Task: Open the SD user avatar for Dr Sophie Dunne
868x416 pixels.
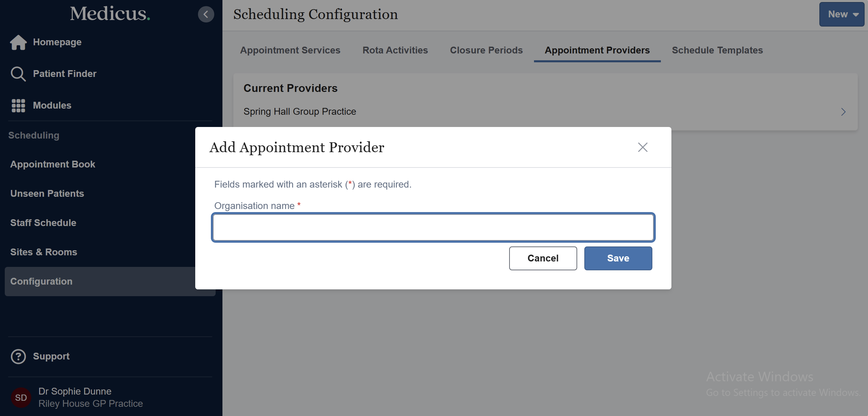Action: point(21,397)
